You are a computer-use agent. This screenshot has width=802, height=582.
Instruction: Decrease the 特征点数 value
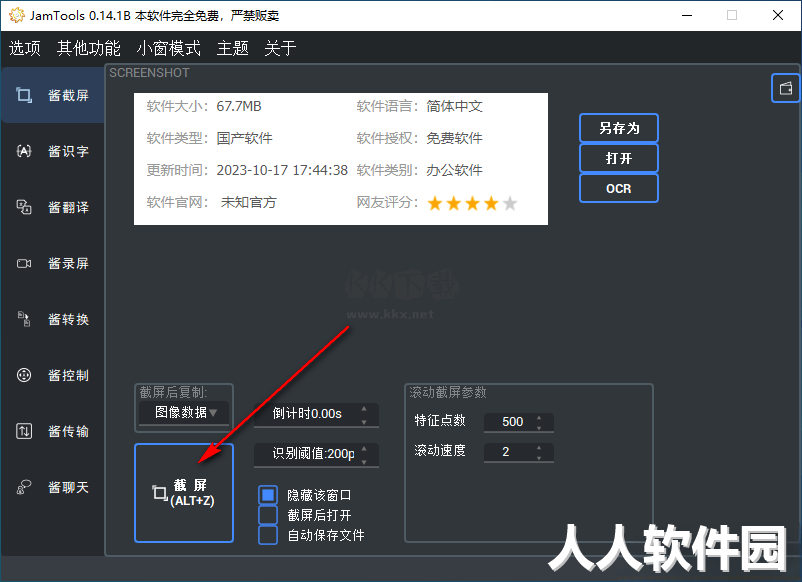pyautogui.click(x=539, y=428)
